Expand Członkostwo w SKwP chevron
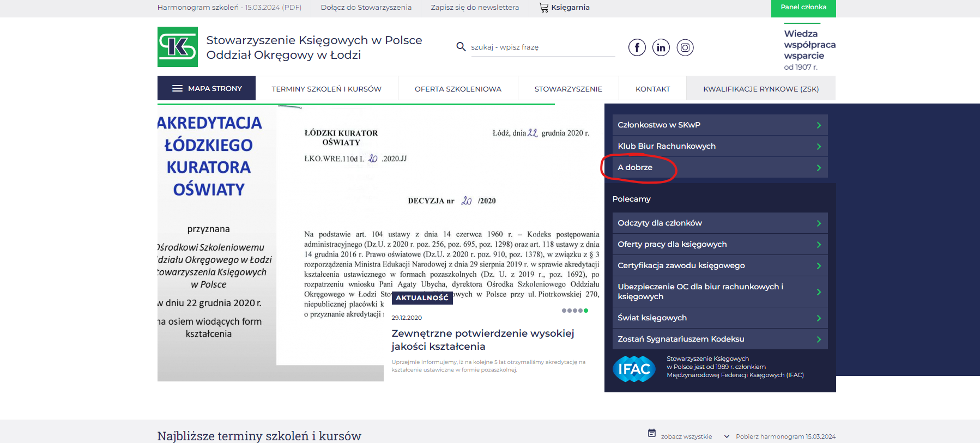 pos(819,125)
